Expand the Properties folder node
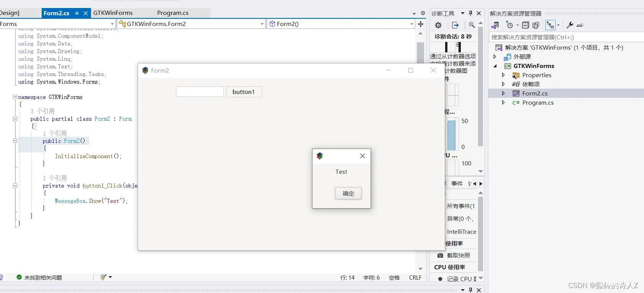The height and width of the screenshot is (293, 644). pos(503,75)
